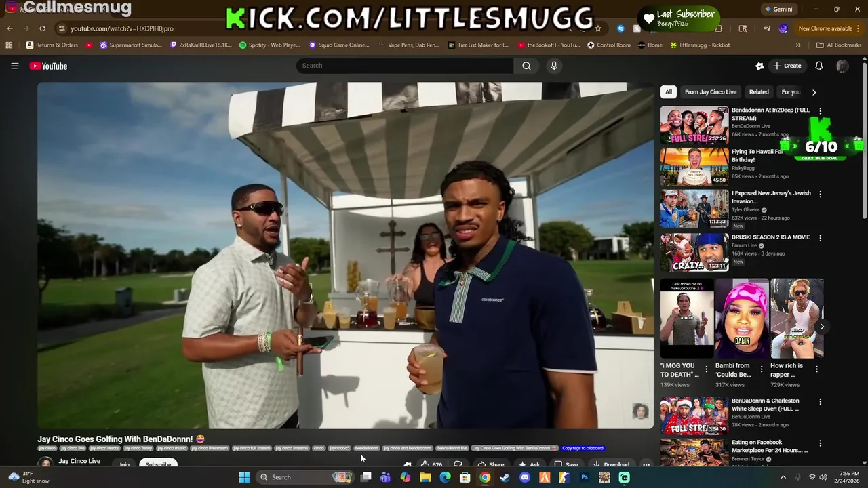
Task: Open the YouTube notifications bell
Action: tap(818, 66)
